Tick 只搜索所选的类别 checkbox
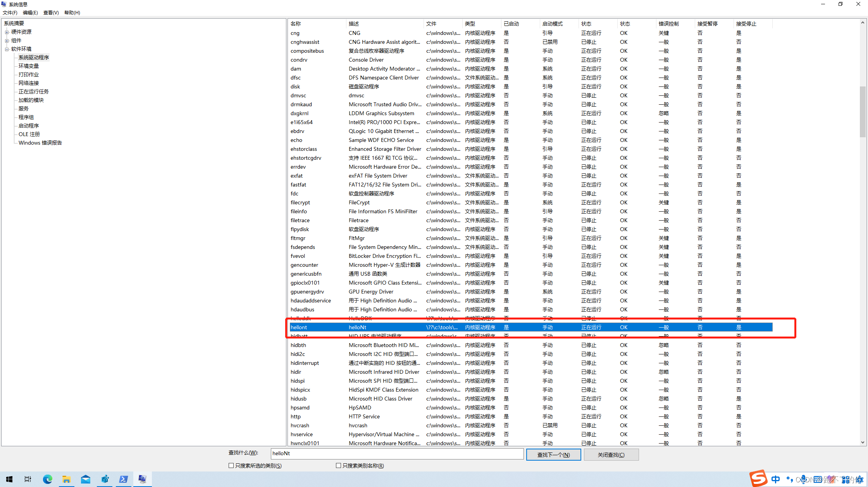868x487 pixels. (231, 466)
